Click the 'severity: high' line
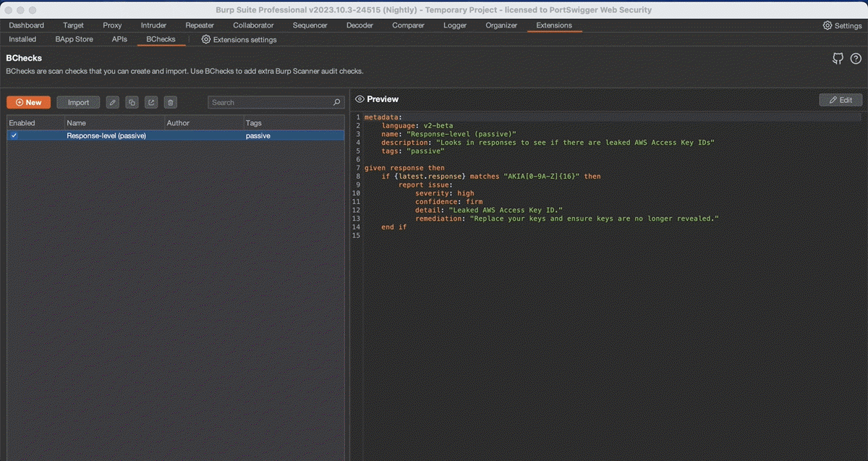This screenshot has width=868, height=461. [445, 193]
